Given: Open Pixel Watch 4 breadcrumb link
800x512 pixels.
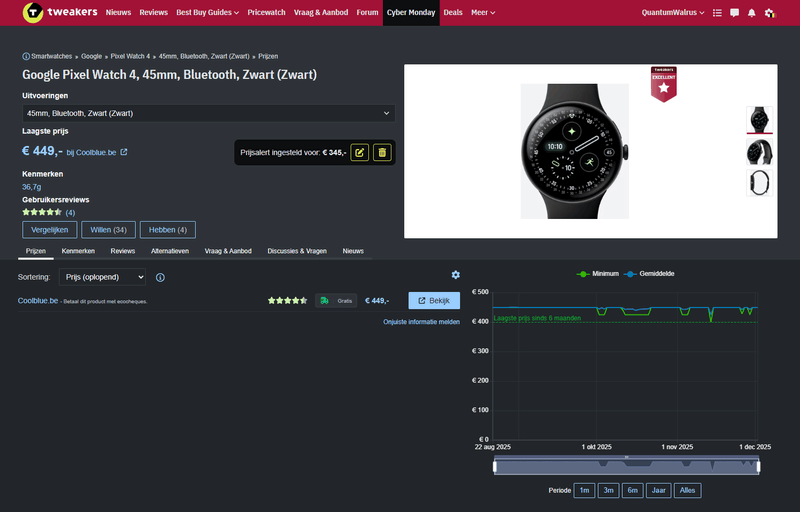Looking at the screenshot, I should tap(130, 56).
